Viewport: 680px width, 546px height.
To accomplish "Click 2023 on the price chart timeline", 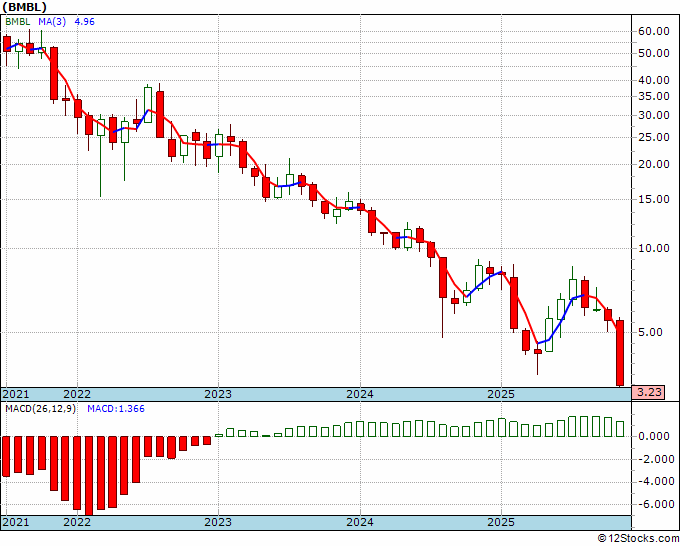I will click(218, 394).
